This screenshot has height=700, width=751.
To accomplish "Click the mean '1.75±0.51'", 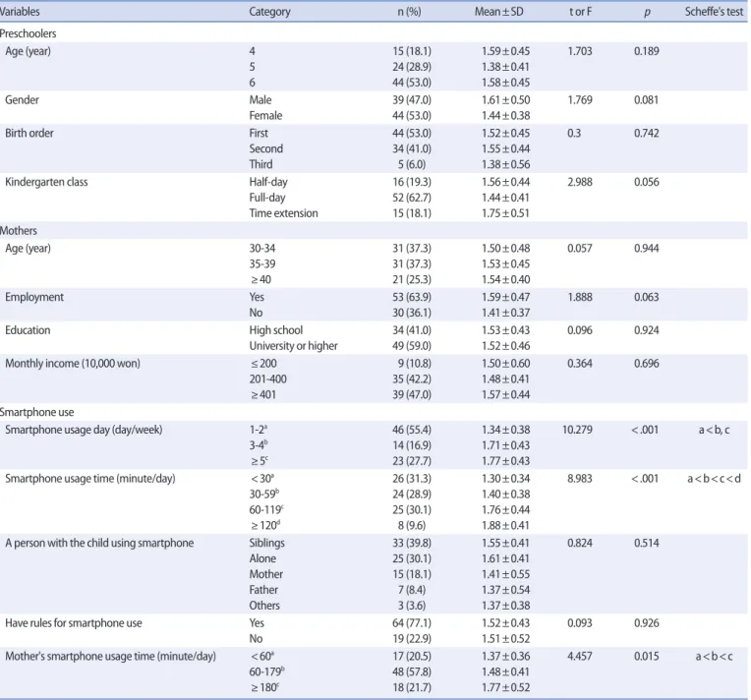I will [x=506, y=213].
